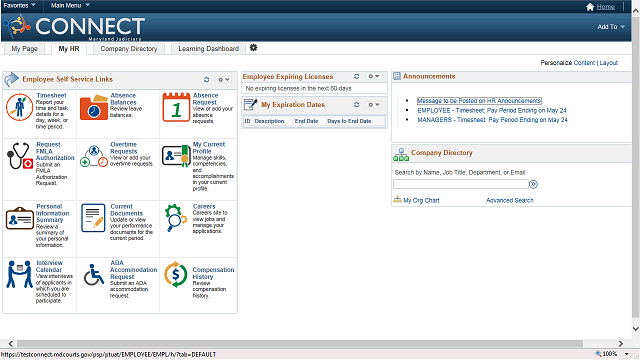640x360 pixels.
Task: Open My Expiration Dates settings dropdown
Action: click(373, 104)
